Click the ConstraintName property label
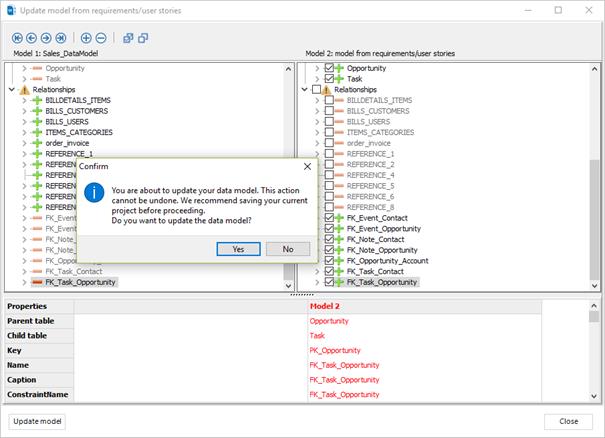 click(37, 394)
